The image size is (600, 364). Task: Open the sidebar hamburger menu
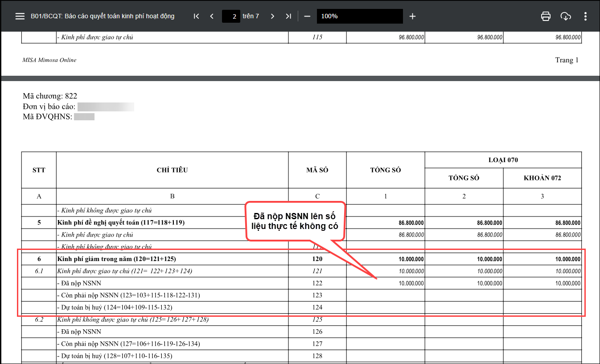pos(20,16)
